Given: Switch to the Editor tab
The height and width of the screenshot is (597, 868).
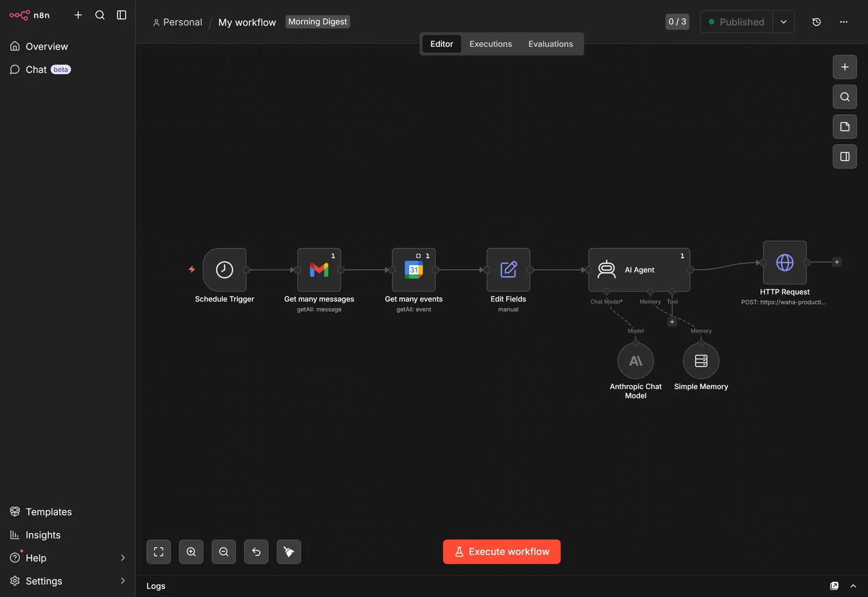Looking at the screenshot, I should pos(442,44).
